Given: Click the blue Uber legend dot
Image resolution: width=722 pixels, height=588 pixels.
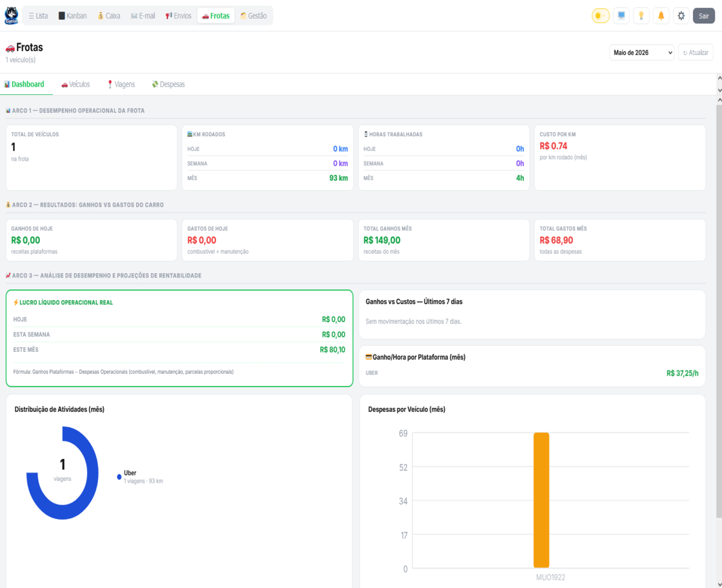Looking at the screenshot, I should (x=119, y=477).
